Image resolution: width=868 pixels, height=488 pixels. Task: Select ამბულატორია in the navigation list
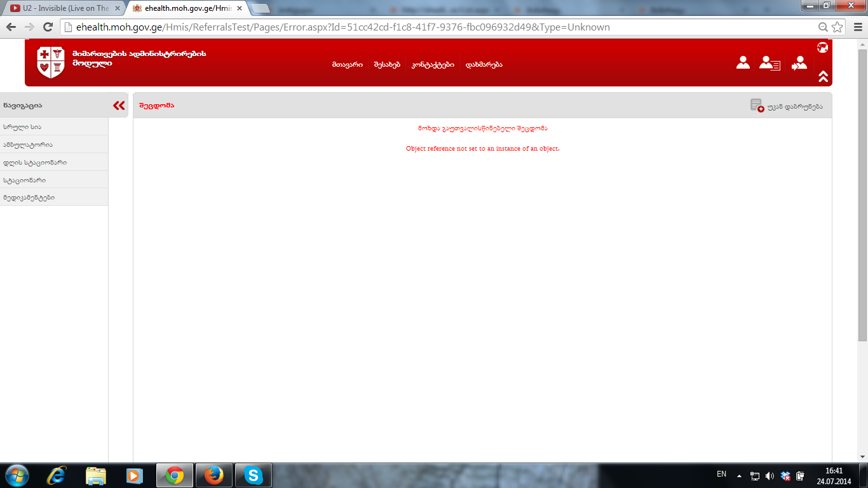pyautogui.click(x=27, y=145)
